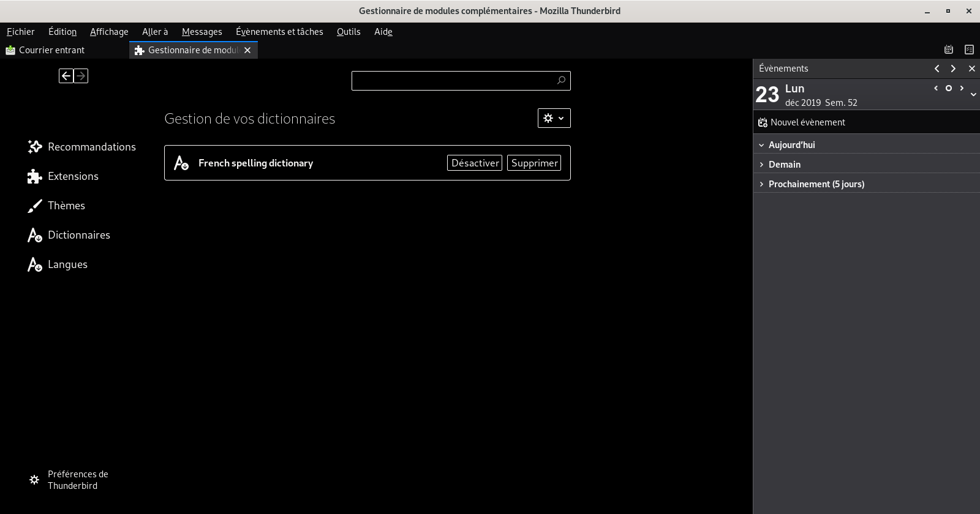Go to next day in mini day
The height and width of the screenshot is (514, 980).
pos(962,88)
